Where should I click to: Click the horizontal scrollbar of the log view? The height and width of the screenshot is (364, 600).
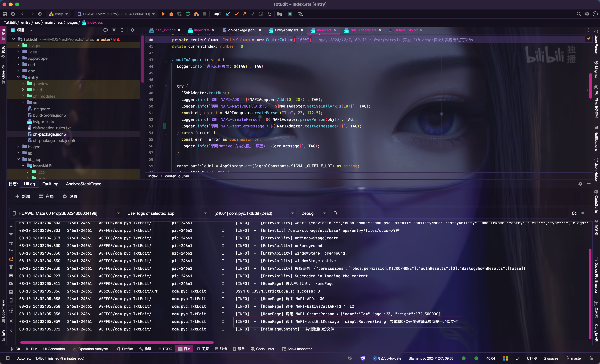click(117, 342)
